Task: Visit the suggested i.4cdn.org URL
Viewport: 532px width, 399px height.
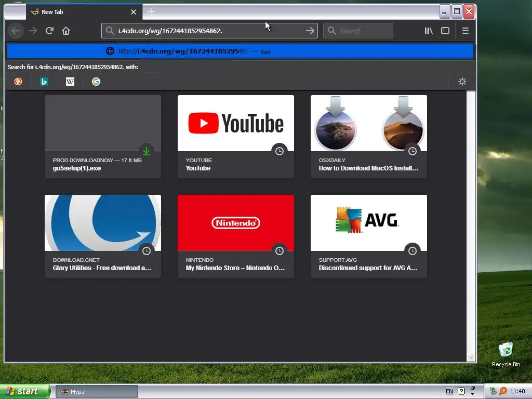Action: click(x=240, y=51)
